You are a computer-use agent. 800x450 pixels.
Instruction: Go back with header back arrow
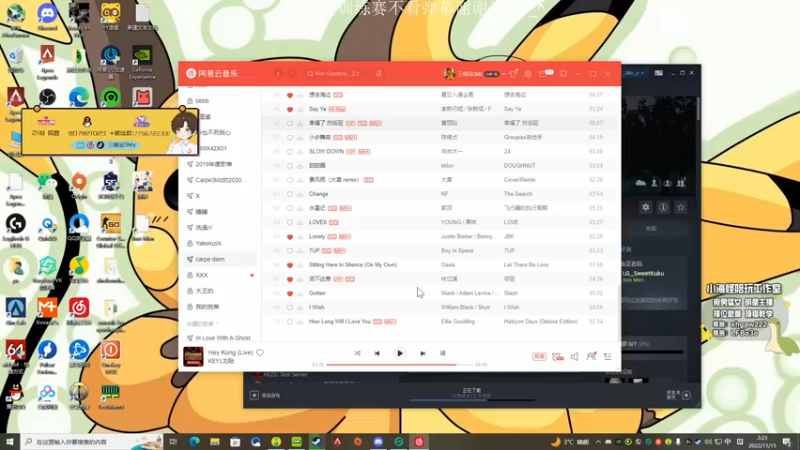279,73
